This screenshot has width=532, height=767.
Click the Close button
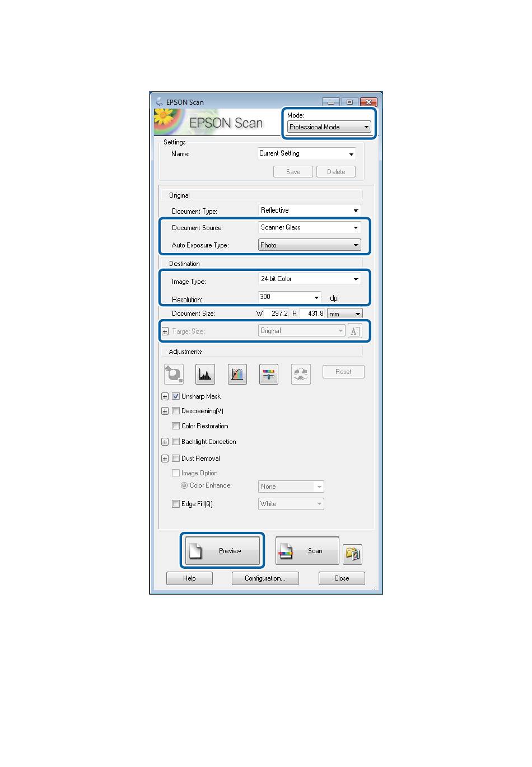click(x=342, y=578)
